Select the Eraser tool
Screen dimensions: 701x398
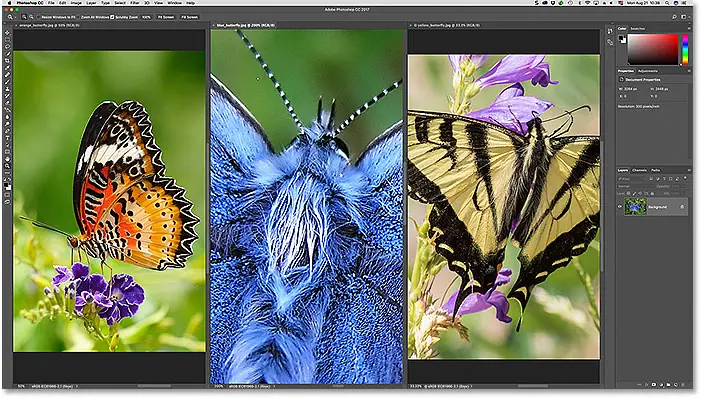point(8,103)
